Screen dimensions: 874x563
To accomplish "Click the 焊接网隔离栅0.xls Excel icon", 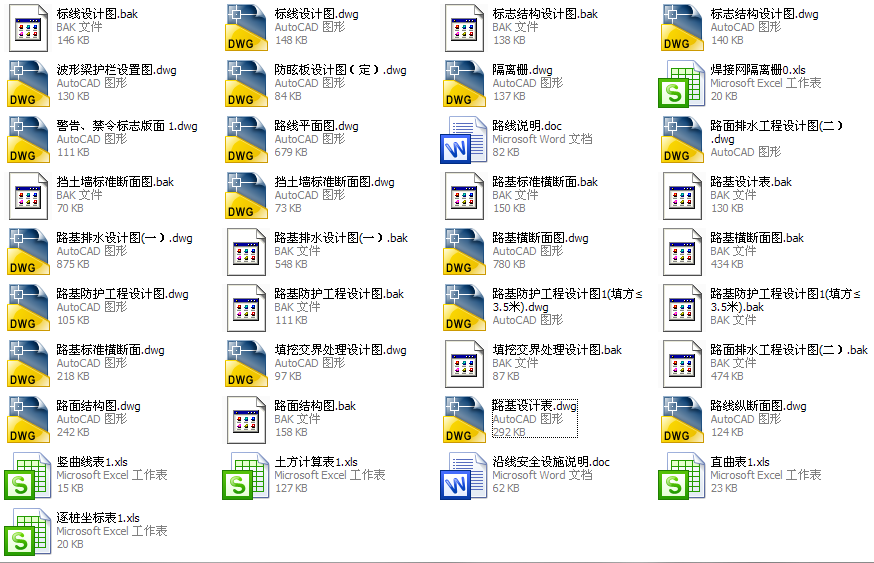I will 681,84.
